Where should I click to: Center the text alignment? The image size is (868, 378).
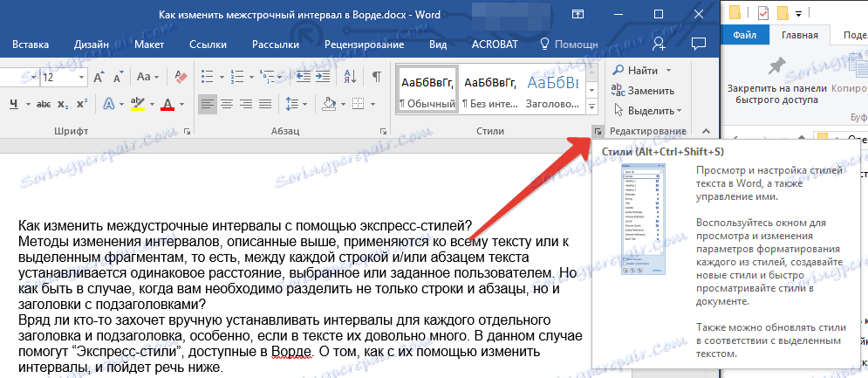click(x=227, y=103)
